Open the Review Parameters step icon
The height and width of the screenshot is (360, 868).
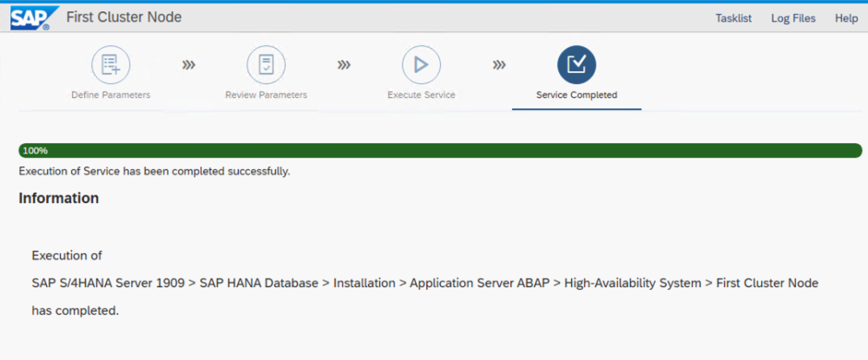[266, 64]
